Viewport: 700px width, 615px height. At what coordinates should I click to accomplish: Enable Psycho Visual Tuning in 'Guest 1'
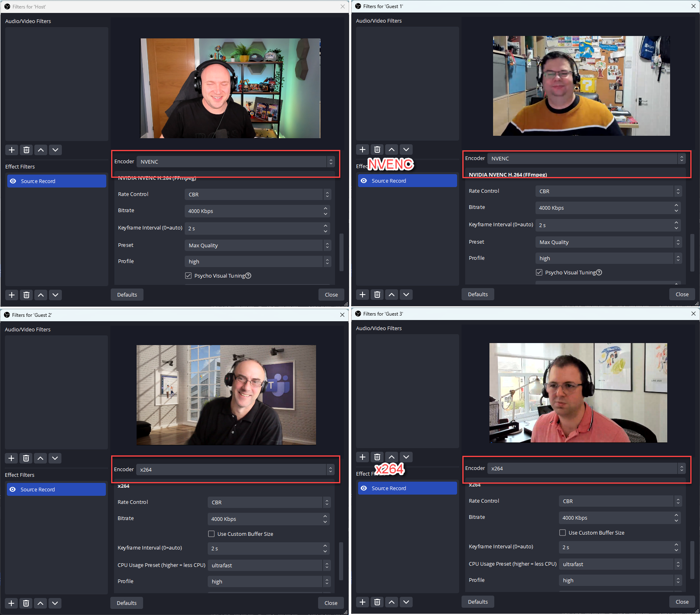point(539,272)
